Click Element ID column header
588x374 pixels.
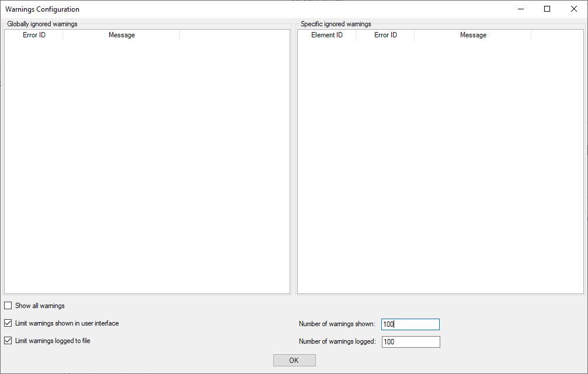pyautogui.click(x=326, y=35)
